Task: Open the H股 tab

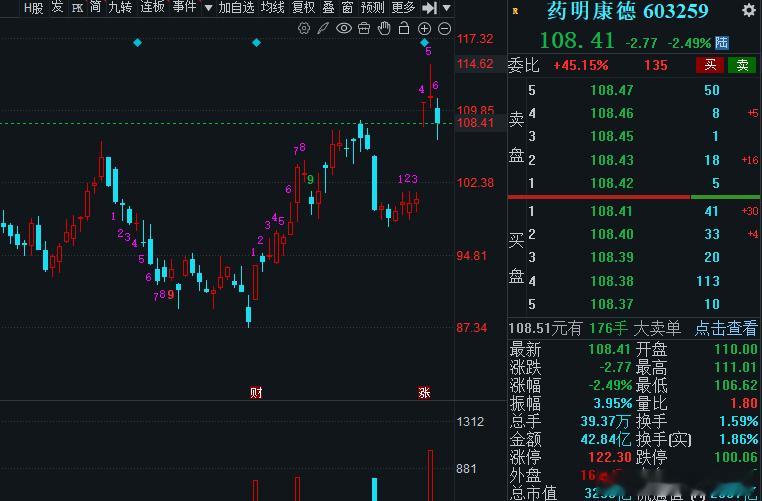Action: pyautogui.click(x=34, y=7)
